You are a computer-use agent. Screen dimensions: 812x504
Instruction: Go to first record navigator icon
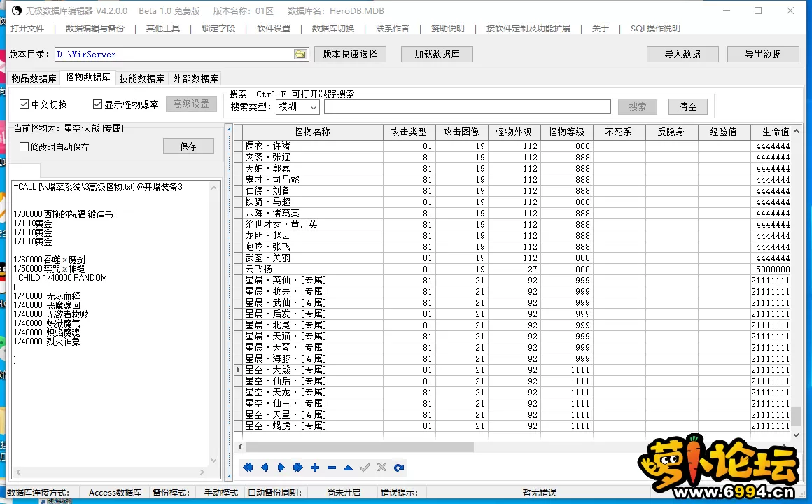point(248,468)
